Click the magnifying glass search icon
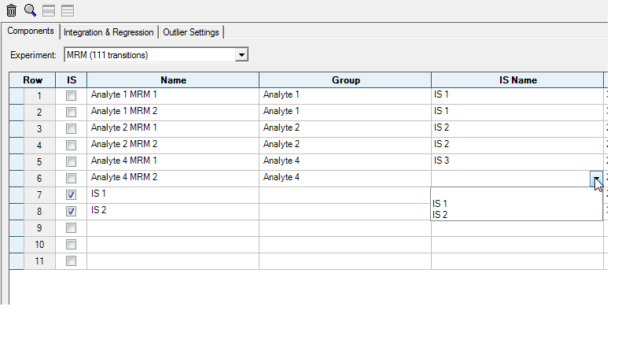The width and height of the screenshot is (644, 362). (30, 10)
